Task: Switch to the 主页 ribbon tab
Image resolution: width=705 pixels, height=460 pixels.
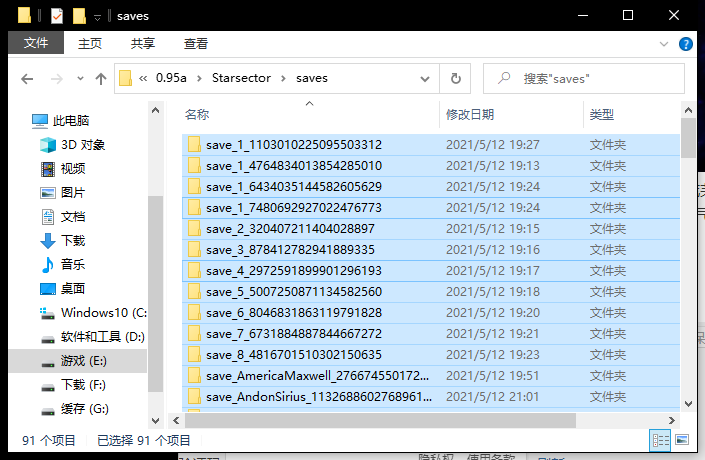Action: (90, 44)
